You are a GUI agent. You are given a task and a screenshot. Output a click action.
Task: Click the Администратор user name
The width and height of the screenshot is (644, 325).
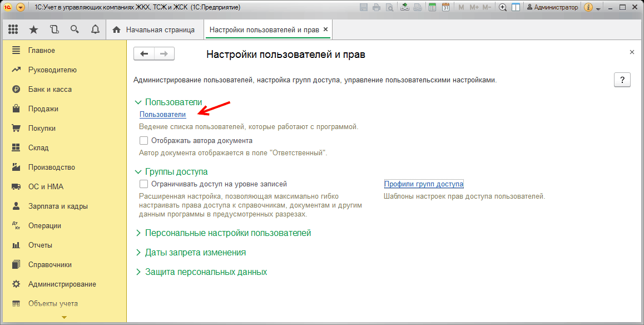click(552, 7)
